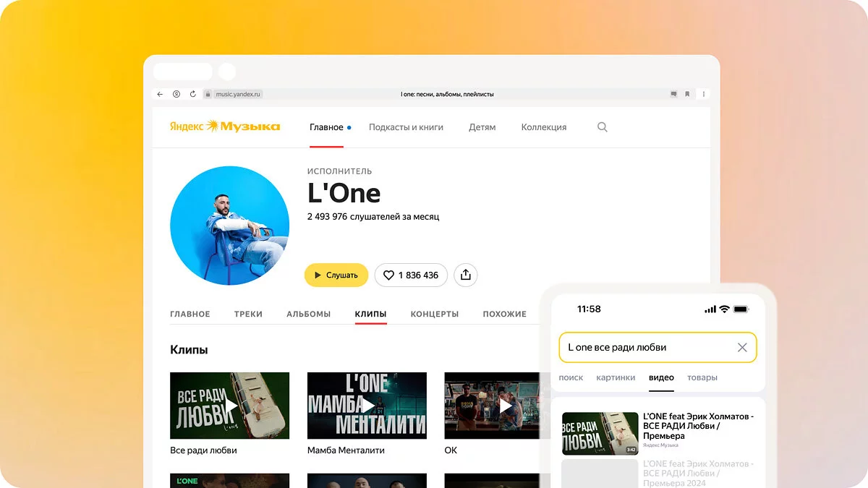Viewport: 868px width, 488px height.
Task: Click the Мамба Менталити clip title
Action: (346, 450)
